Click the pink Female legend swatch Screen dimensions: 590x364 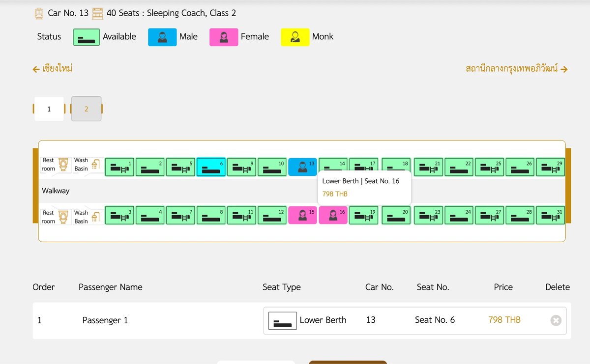[x=224, y=37]
